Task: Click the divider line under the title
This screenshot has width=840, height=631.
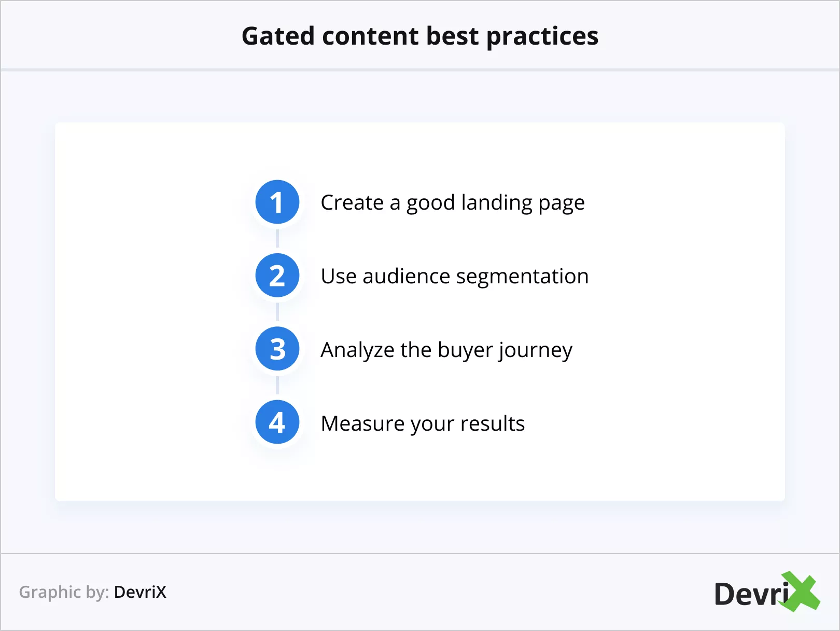Action: coord(420,70)
